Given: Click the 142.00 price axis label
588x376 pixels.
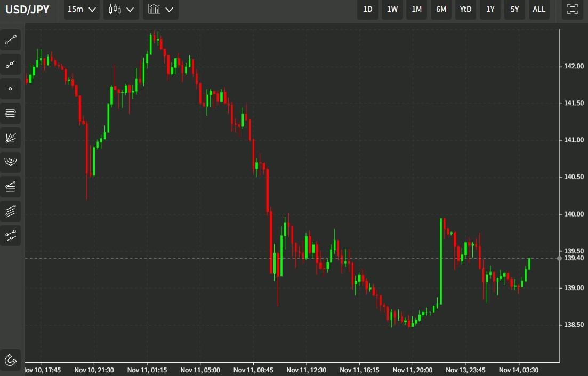Looking at the screenshot, I should pyautogui.click(x=574, y=66).
